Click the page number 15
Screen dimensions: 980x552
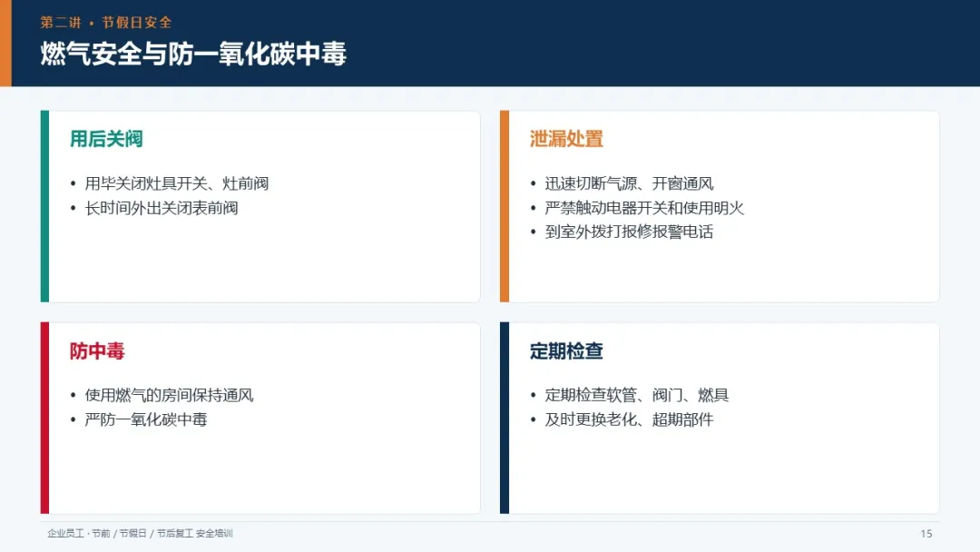[x=926, y=534]
